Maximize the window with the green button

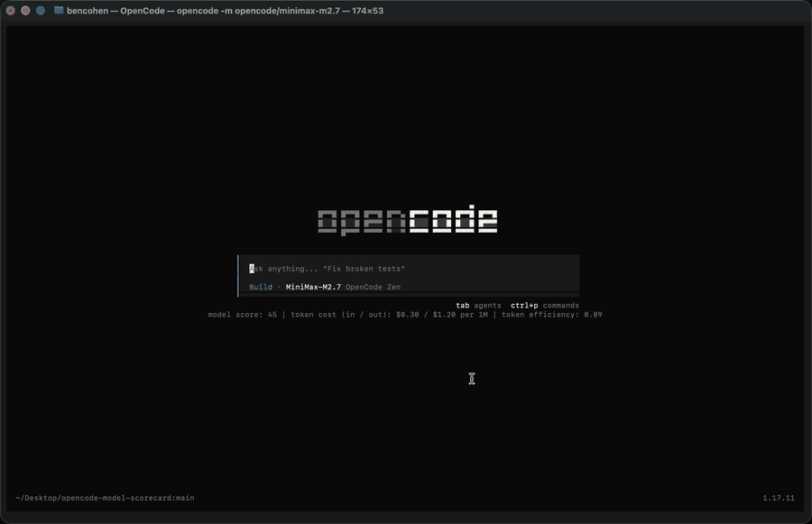(x=41, y=10)
